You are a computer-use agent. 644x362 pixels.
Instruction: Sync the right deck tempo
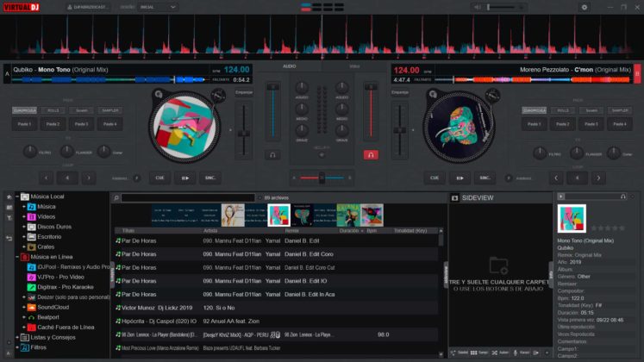point(485,178)
